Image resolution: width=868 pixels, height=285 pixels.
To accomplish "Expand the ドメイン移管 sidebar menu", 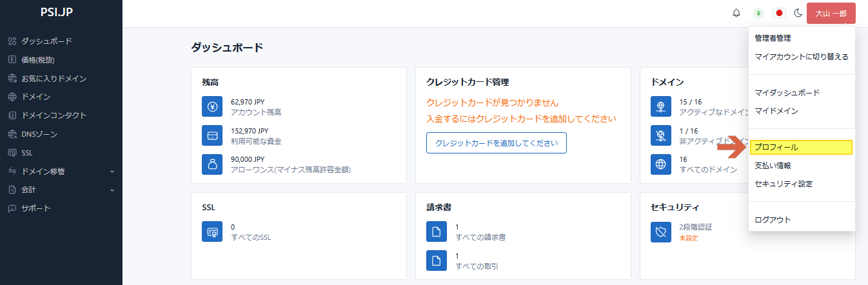I will pos(61,172).
